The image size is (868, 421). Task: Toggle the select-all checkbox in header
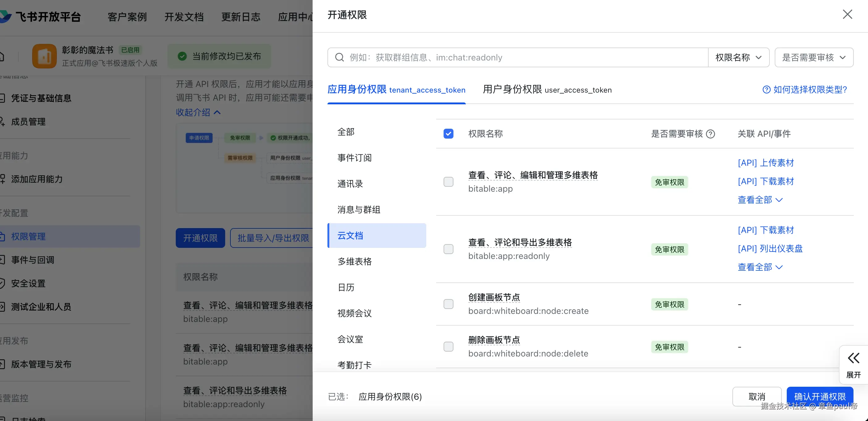[448, 134]
